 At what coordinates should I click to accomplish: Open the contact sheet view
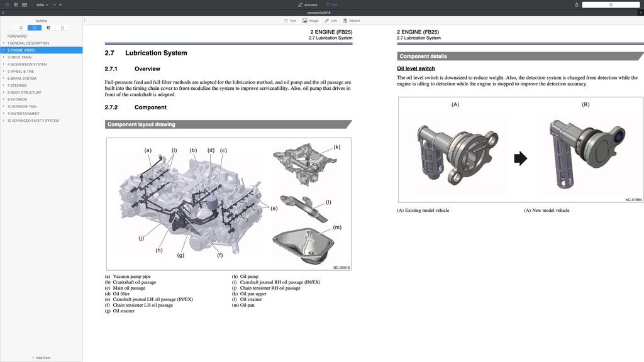pos(25,4)
